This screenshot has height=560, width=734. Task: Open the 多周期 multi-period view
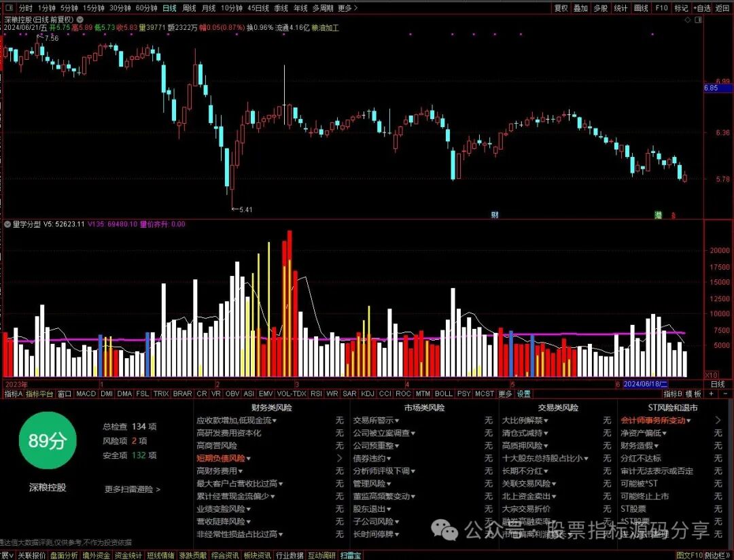[x=323, y=8]
